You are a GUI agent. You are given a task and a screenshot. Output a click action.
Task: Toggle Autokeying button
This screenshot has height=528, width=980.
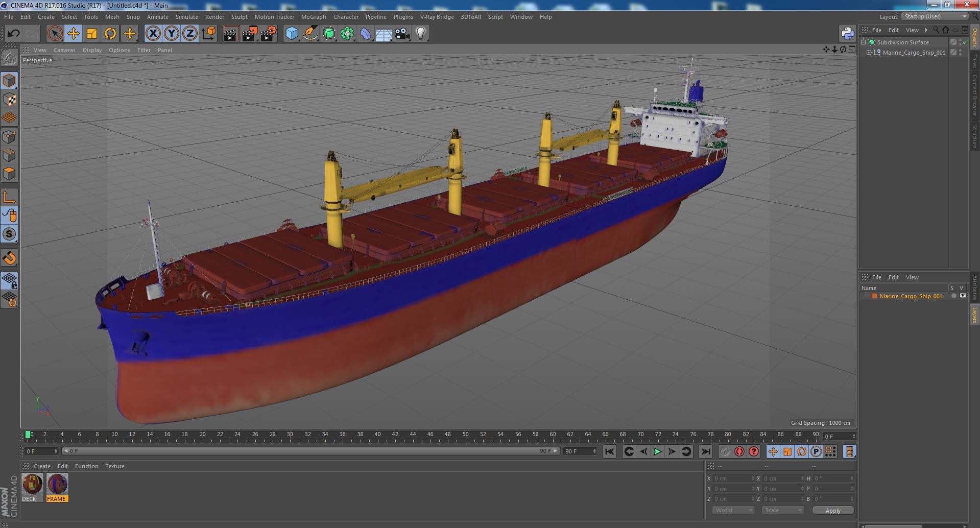(739, 451)
